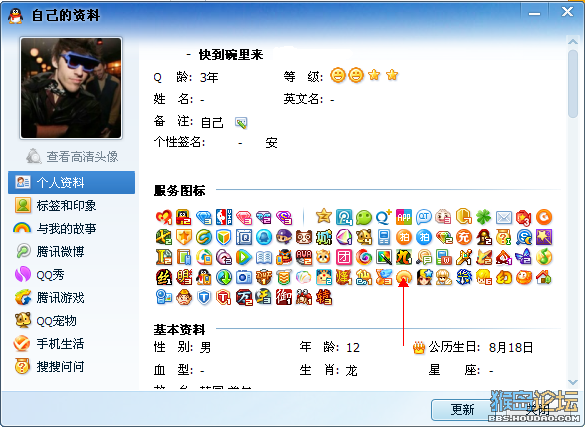
Task: Click the open book reading icon
Action: tap(264, 257)
